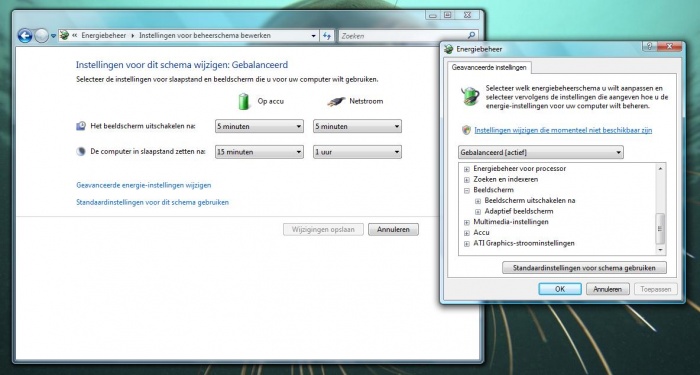The width and height of the screenshot is (700, 375).
Task: Select 'Multimedia-instellingen' tree item text
Action: coord(511,222)
